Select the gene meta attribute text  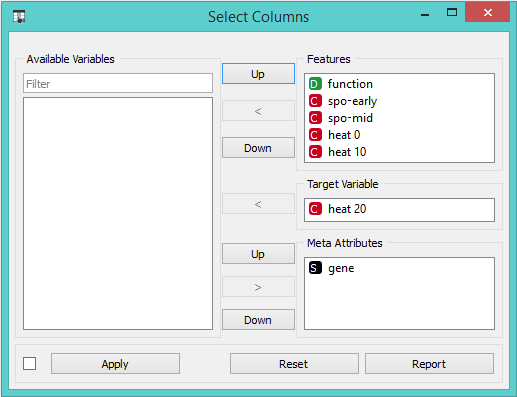pyautogui.click(x=341, y=269)
